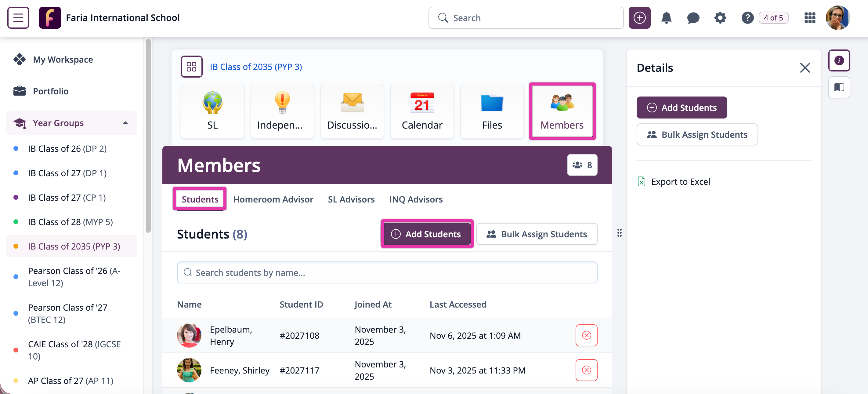This screenshot has width=868, height=394.
Task: Select IB Class of 2035 (PYP 3) in sidebar
Action: pyautogui.click(x=71, y=246)
